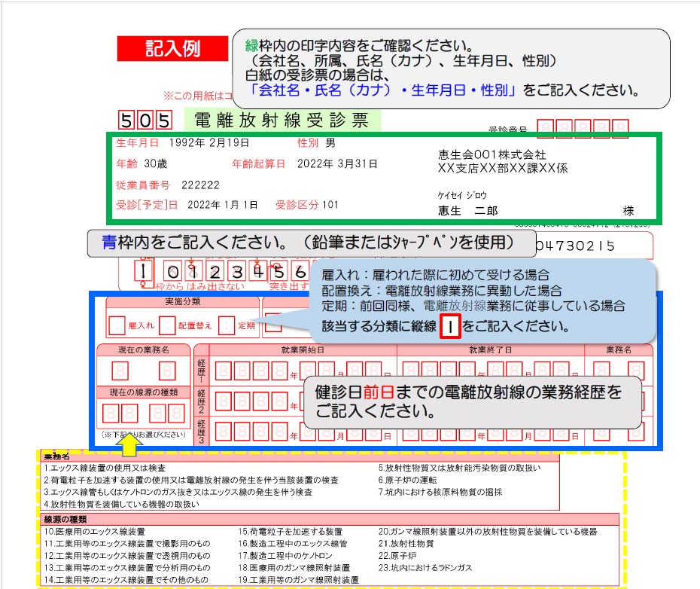Tick the 定期 checkbox
Screen dimensions: 700x589
pyautogui.click(x=227, y=325)
